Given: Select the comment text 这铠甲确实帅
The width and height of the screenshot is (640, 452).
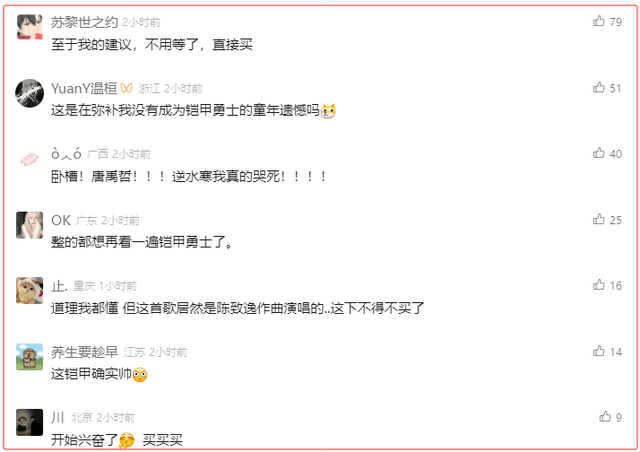Looking at the screenshot, I should click(x=91, y=374).
